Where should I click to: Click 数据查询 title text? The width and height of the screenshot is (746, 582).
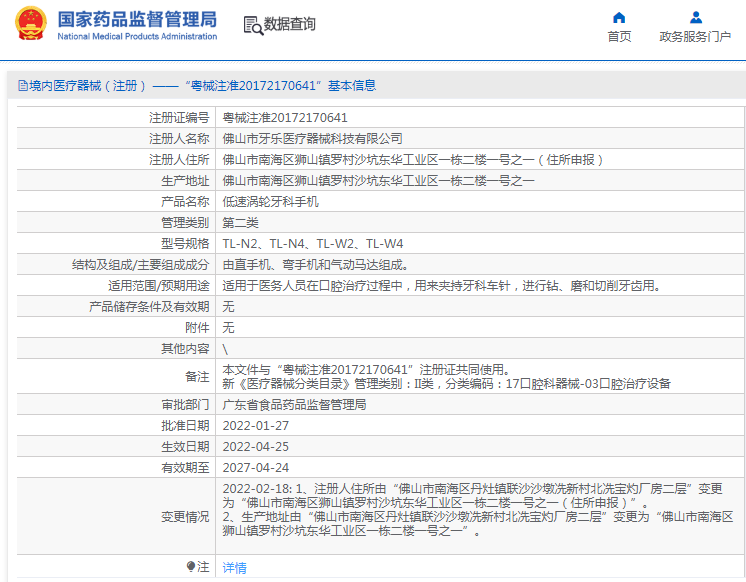click(290, 24)
